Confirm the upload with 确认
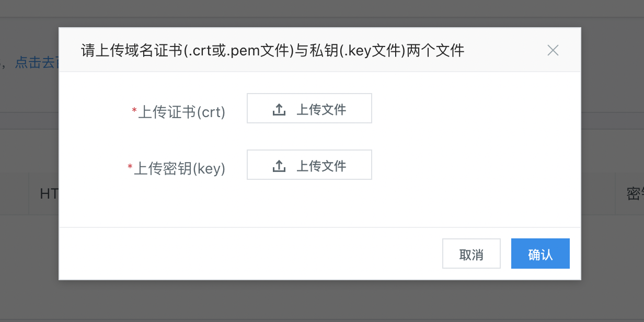This screenshot has height=322, width=644. pos(540,254)
